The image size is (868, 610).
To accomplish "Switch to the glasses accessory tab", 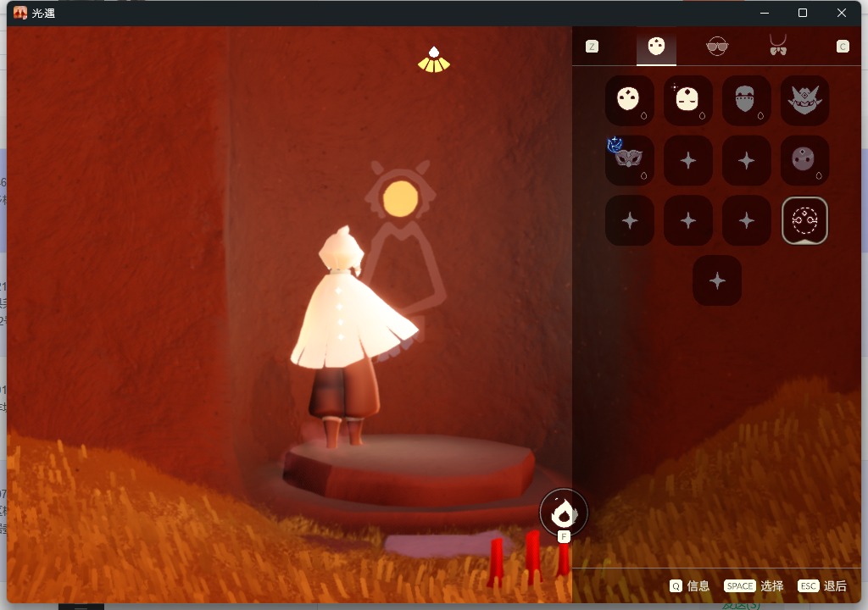I will pos(717,46).
